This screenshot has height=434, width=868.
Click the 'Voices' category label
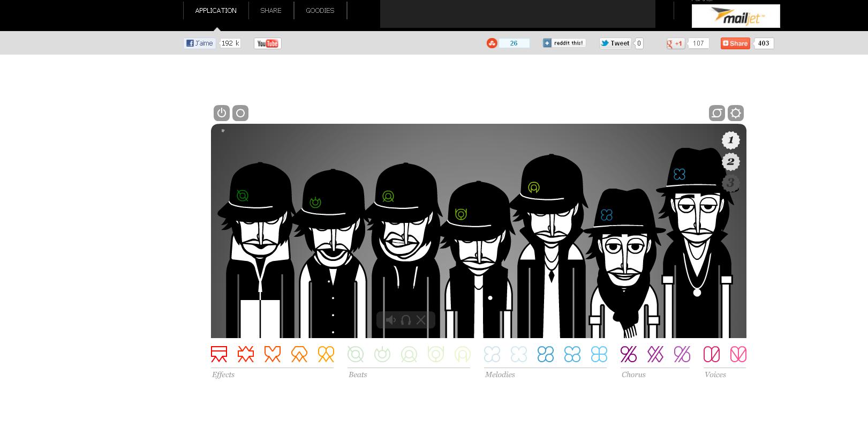click(x=715, y=375)
